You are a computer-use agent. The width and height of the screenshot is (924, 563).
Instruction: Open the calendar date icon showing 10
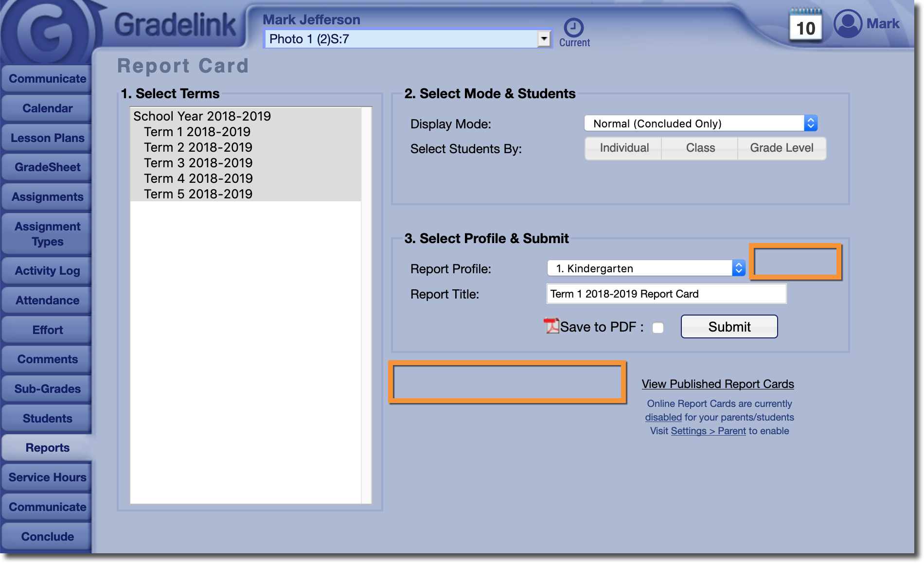pyautogui.click(x=805, y=27)
